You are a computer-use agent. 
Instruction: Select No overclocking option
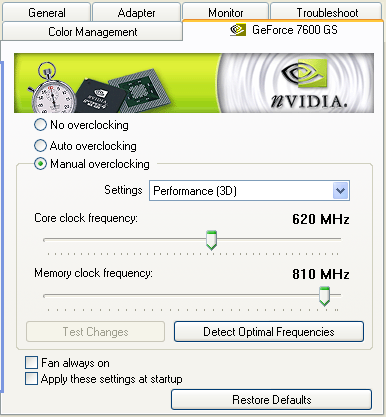[40, 125]
